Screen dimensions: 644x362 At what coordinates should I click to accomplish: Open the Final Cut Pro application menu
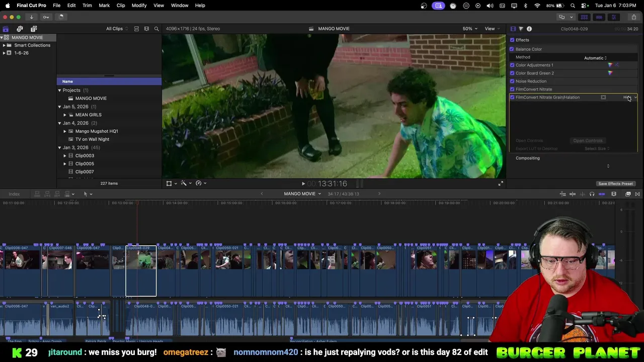(x=31, y=6)
